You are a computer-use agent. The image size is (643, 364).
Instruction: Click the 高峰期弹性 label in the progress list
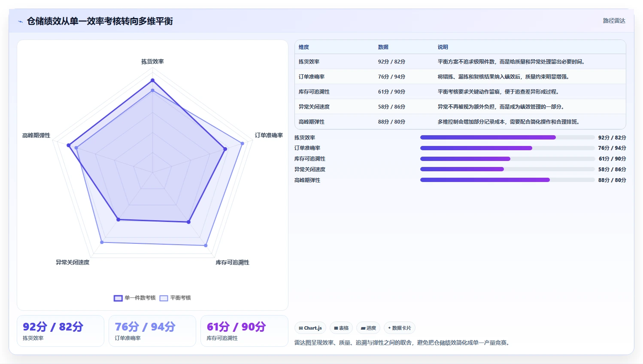pos(307,180)
